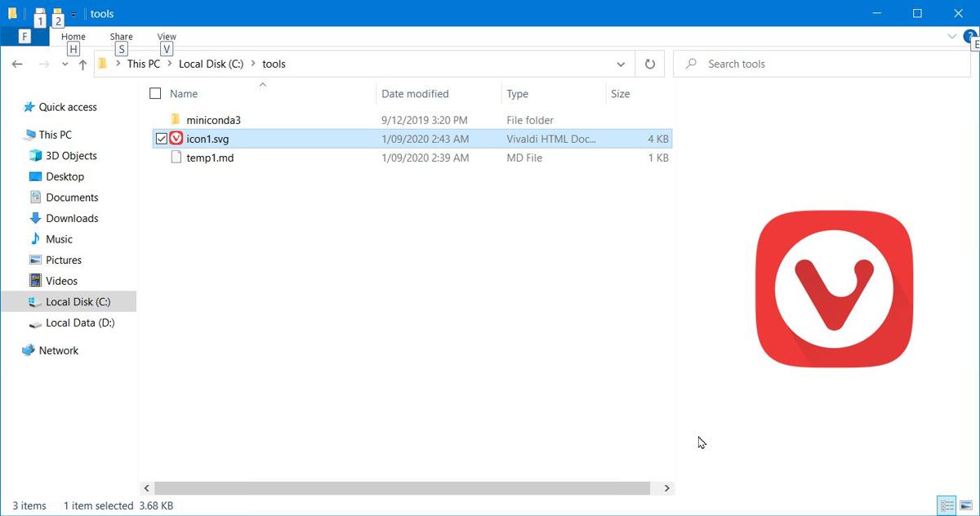The image size is (980, 516).
Task: Click the Local Data (D:) drive icon
Action: coord(35,324)
